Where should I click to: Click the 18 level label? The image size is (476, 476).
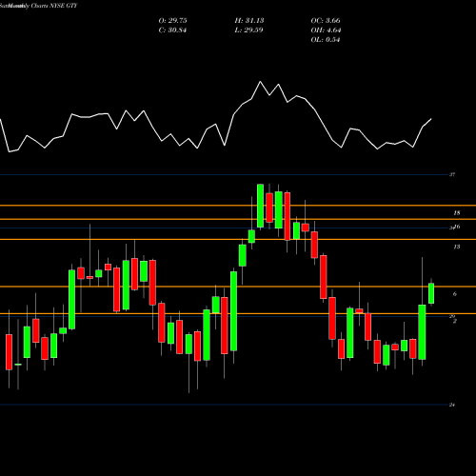(457, 213)
